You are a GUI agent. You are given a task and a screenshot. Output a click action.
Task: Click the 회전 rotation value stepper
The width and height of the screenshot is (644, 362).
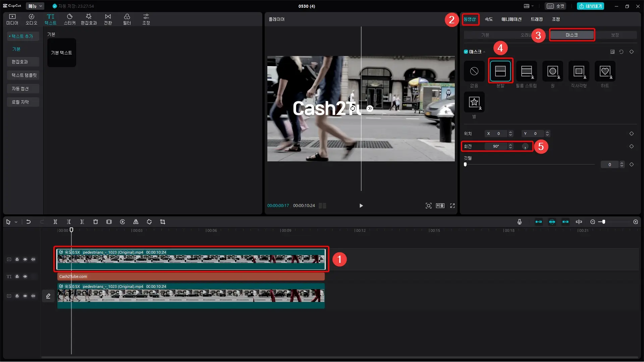pos(511,146)
